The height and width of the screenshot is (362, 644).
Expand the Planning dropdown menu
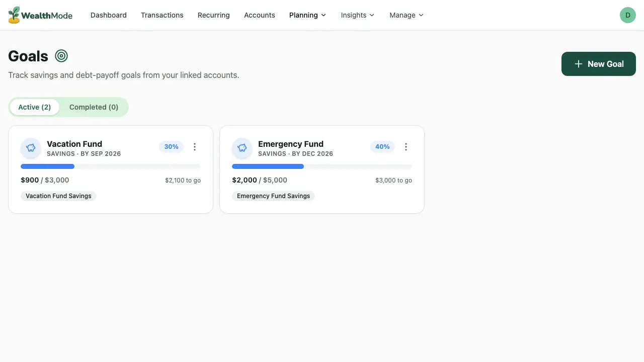[308, 15]
